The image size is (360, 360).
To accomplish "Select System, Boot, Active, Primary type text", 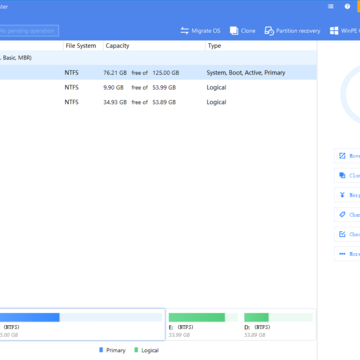I will point(246,73).
